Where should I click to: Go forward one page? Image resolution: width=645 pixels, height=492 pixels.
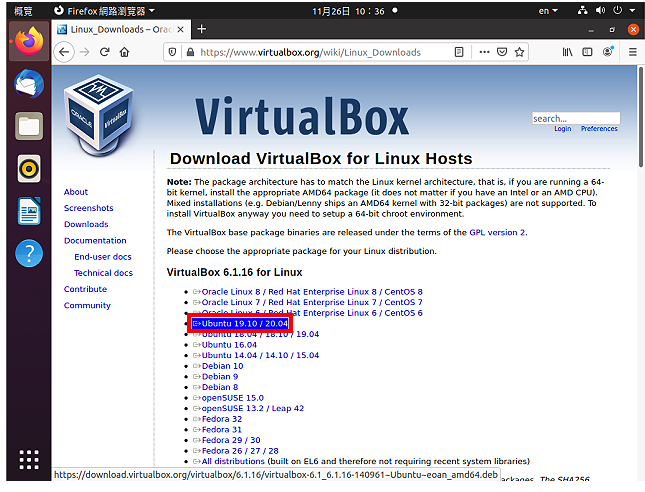84,52
